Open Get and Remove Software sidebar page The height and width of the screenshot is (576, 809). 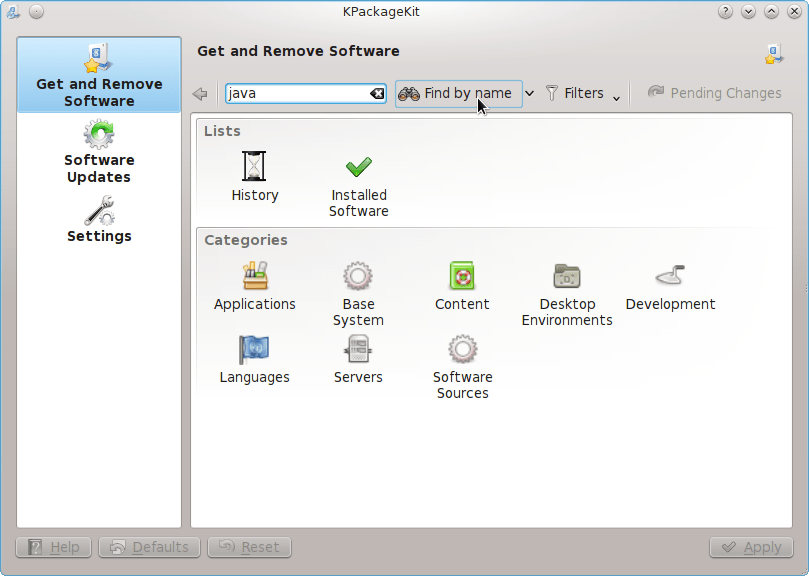pyautogui.click(x=99, y=75)
